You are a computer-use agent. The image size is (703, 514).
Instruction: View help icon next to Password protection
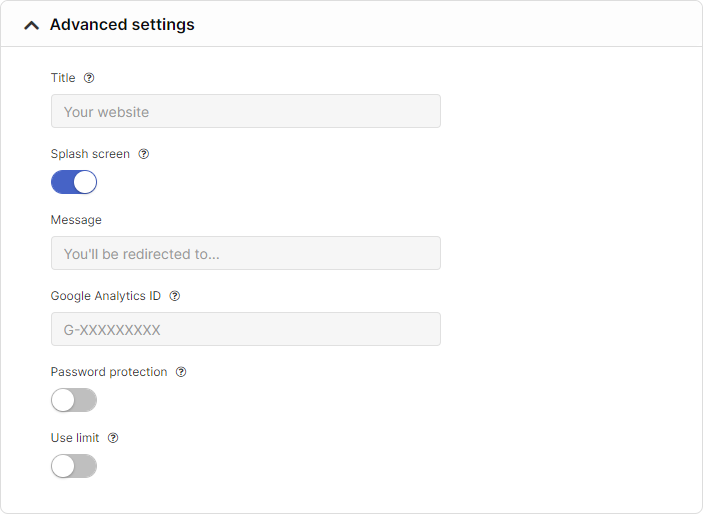tap(181, 372)
